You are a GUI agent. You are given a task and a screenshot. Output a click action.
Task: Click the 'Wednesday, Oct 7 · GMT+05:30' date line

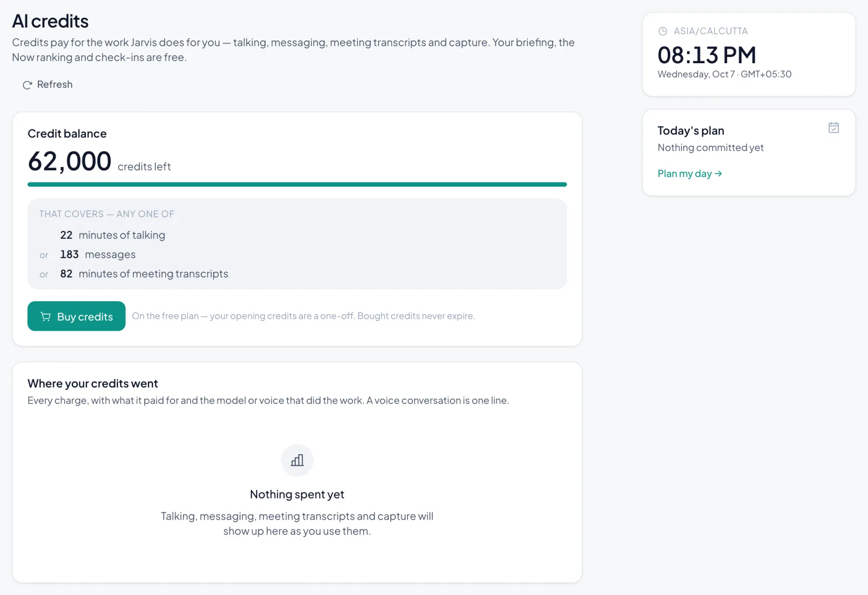click(x=724, y=74)
